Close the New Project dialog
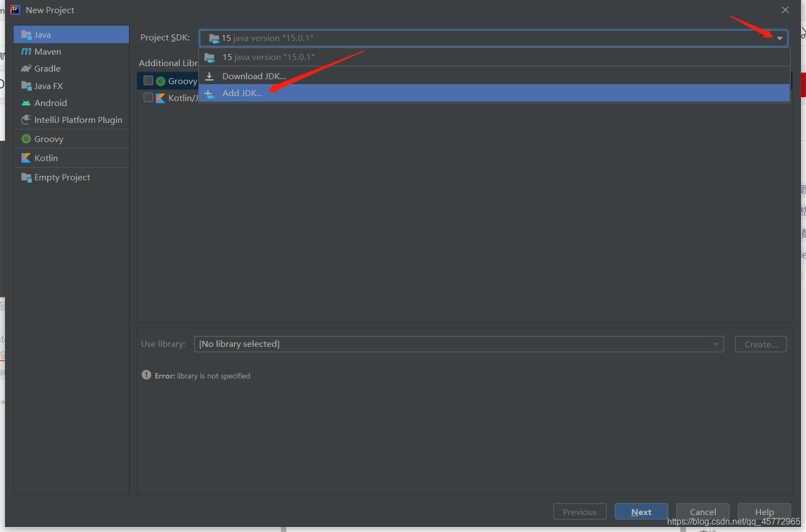 [785, 10]
